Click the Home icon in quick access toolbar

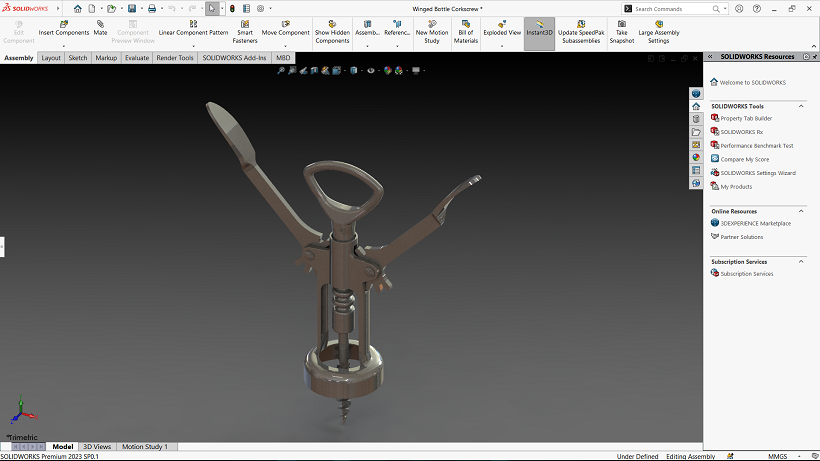(x=77, y=8)
